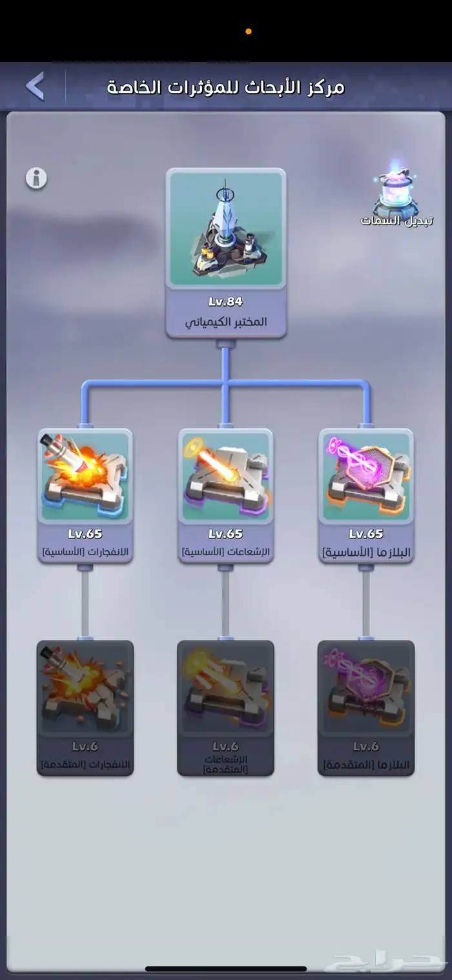The height and width of the screenshot is (980, 452).
Task: Click the الانفجارات [الأساسية] label
Action: pyautogui.click(x=85, y=553)
